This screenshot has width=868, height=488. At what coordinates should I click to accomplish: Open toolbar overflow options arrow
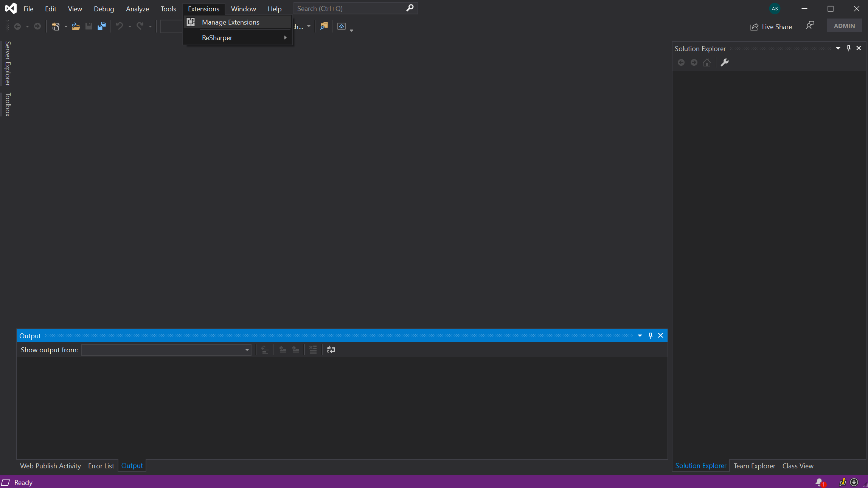tap(352, 29)
